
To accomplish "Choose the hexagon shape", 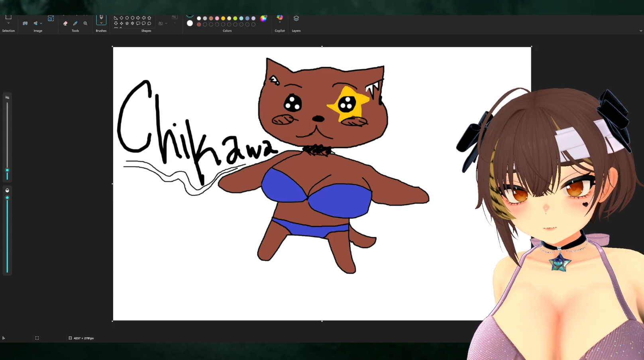I will coord(133,18).
